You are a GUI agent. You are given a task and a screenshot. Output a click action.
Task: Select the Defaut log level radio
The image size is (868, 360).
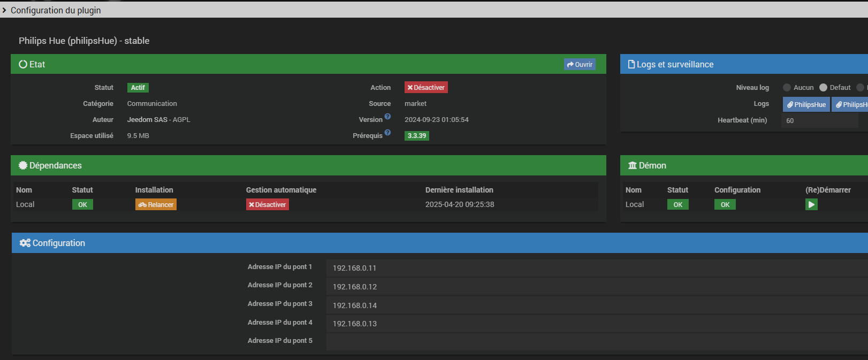[x=823, y=88]
